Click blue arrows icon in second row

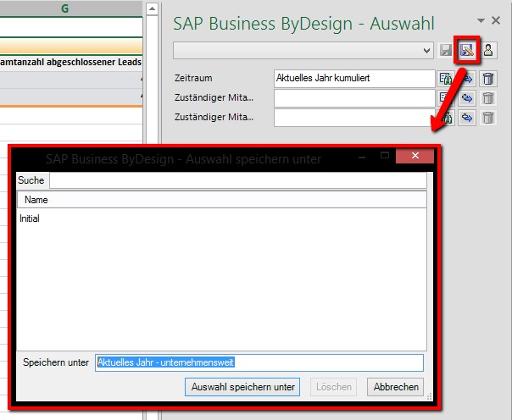point(466,98)
